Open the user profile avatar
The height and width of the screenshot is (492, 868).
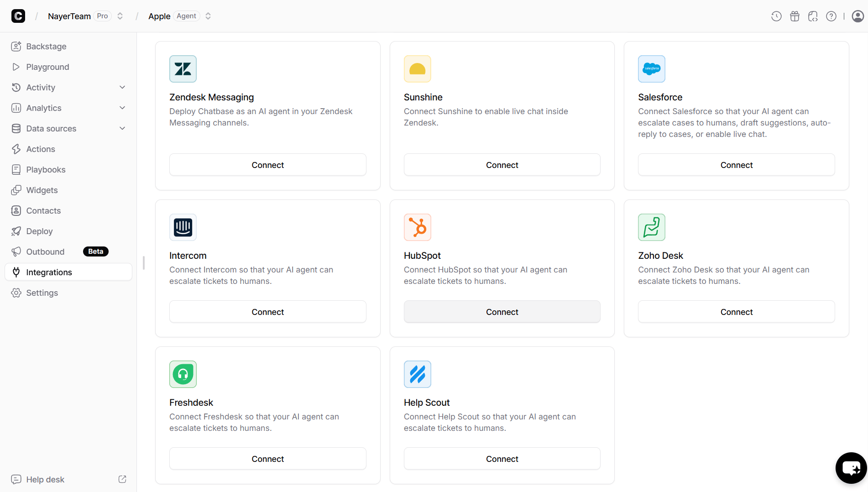pyautogui.click(x=858, y=16)
